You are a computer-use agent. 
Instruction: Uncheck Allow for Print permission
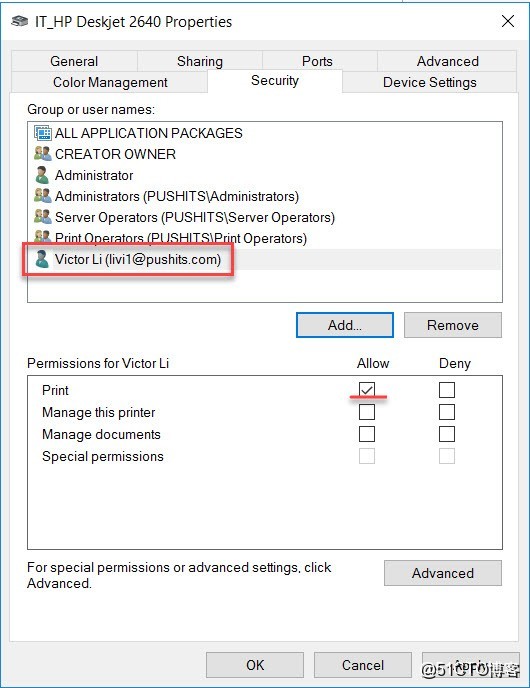pyautogui.click(x=367, y=390)
